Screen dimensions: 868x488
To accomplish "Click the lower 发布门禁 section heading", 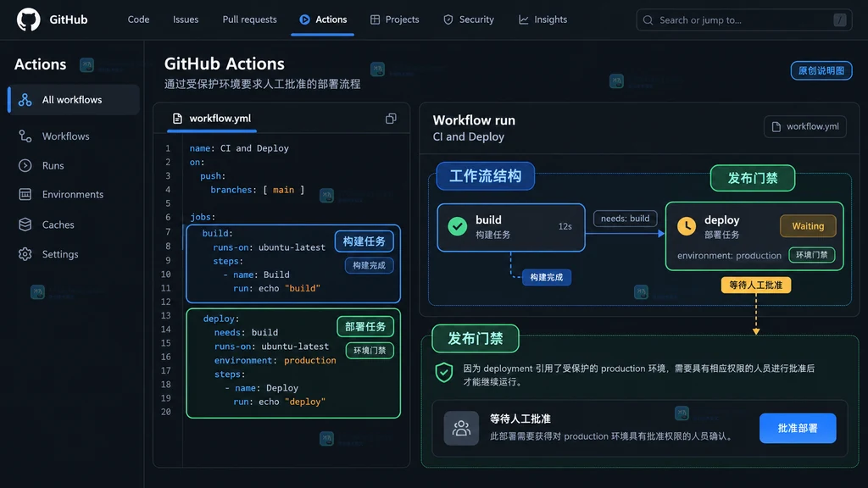I will click(476, 339).
